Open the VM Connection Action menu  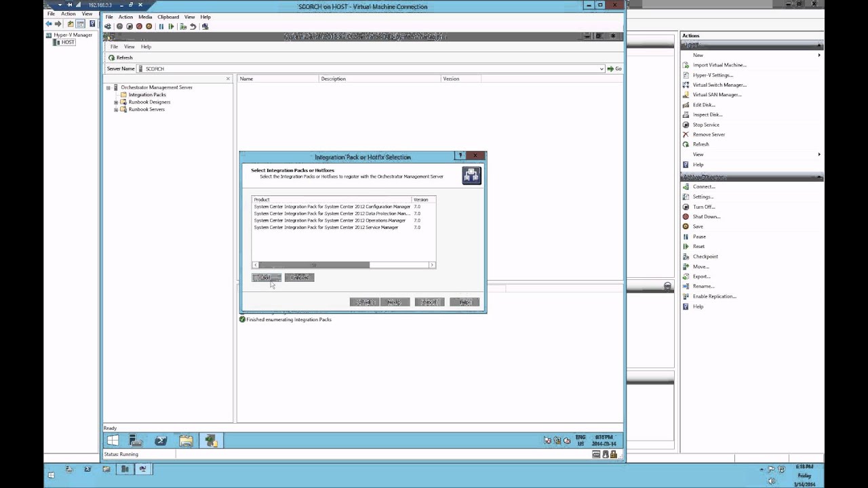pos(125,17)
